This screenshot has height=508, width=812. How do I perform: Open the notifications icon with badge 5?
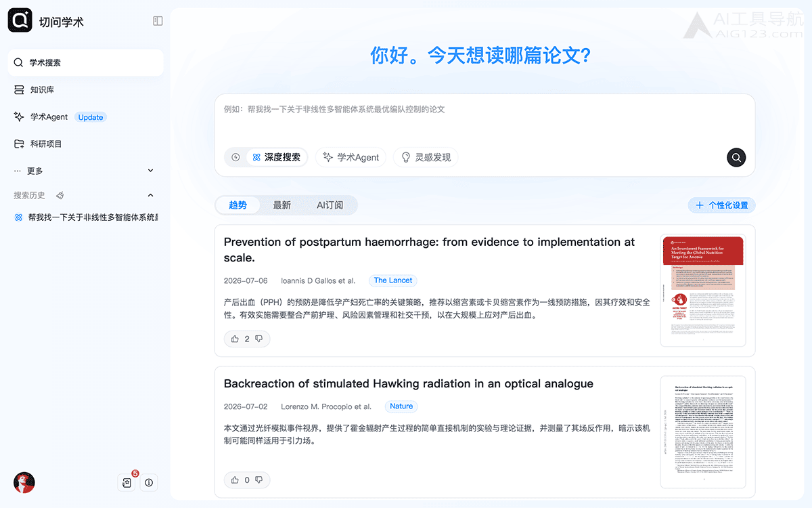coord(127,482)
